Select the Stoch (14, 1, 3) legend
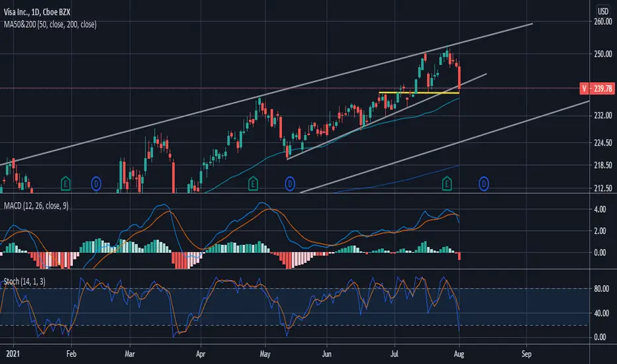The width and height of the screenshot is (617, 364). (24, 281)
